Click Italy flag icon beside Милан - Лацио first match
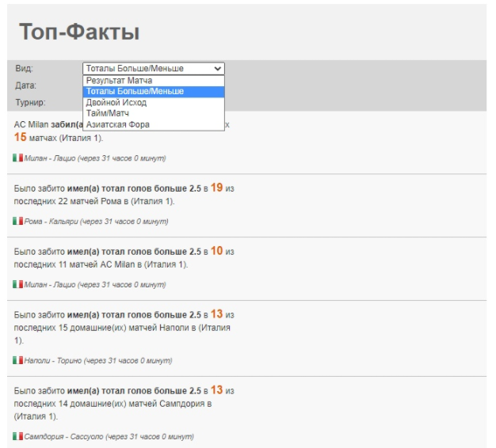 [17, 158]
